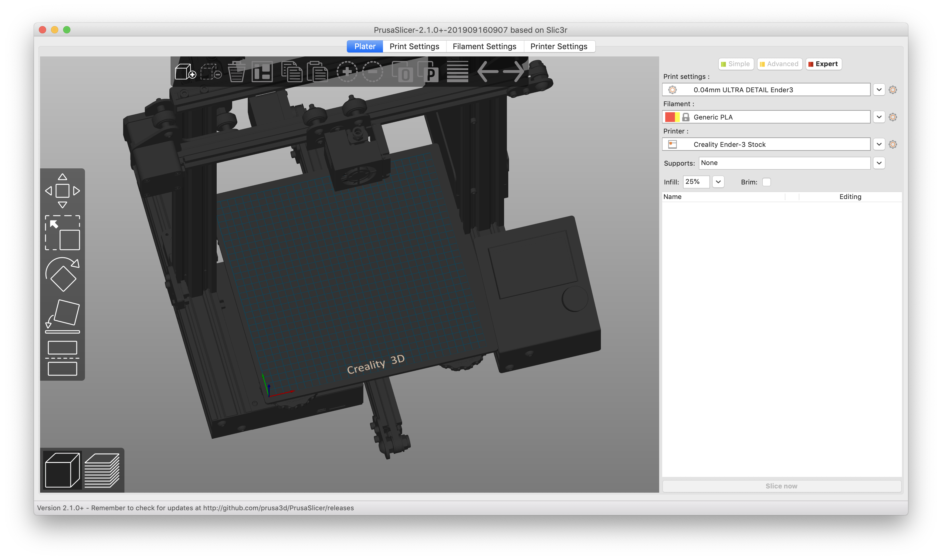Select the Cut tool
Viewport: 942px width, 560px height.
click(x=62, y=358)
